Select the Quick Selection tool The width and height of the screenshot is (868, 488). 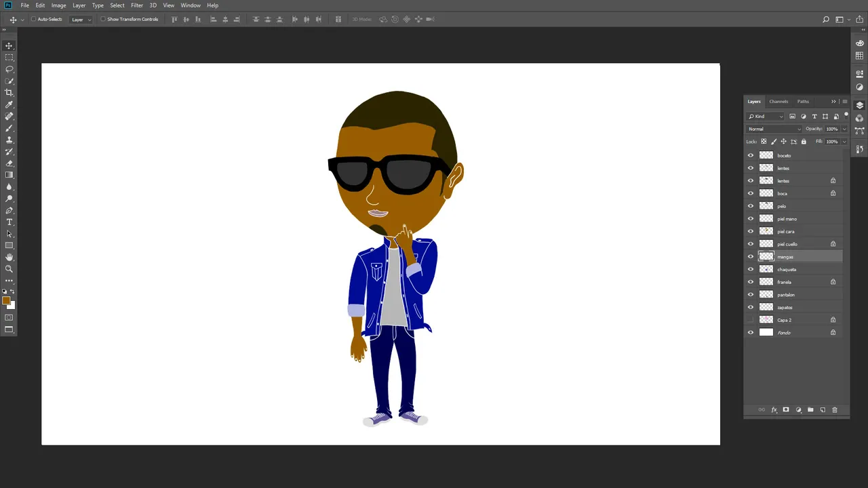(x=9, y=81)
